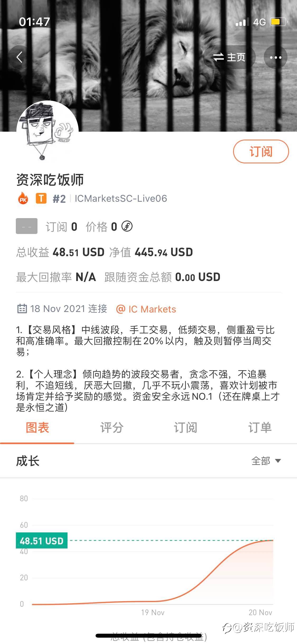297x644 pixels.
Task: Open the 订单 tab
Action: 260,428
